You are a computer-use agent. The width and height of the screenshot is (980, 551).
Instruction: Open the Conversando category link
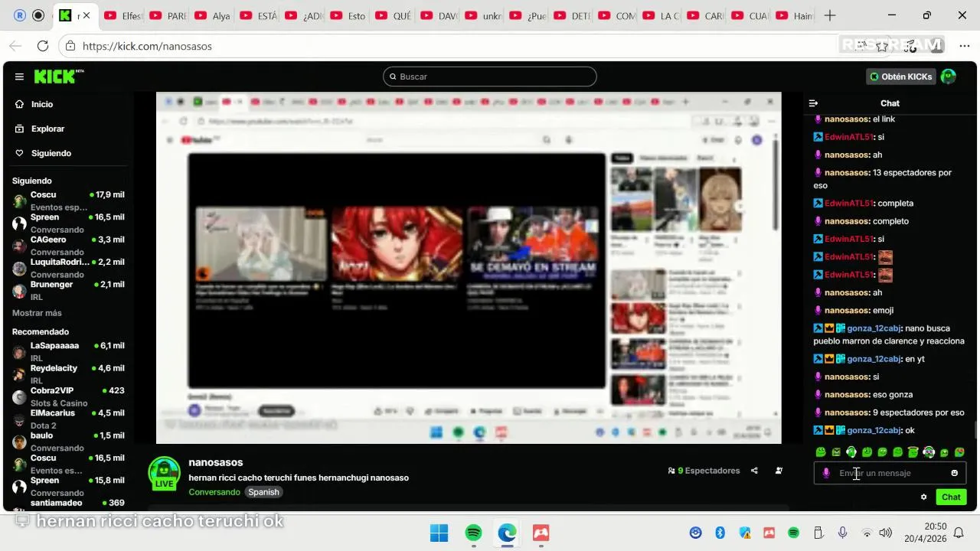tap(214, 492)
